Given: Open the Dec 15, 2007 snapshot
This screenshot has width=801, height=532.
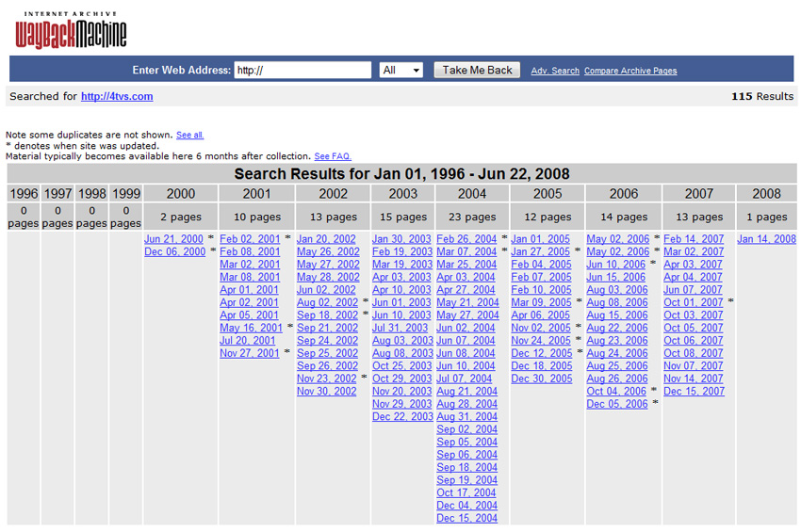Looking at the screenshot, I should [x=695, y=392].
